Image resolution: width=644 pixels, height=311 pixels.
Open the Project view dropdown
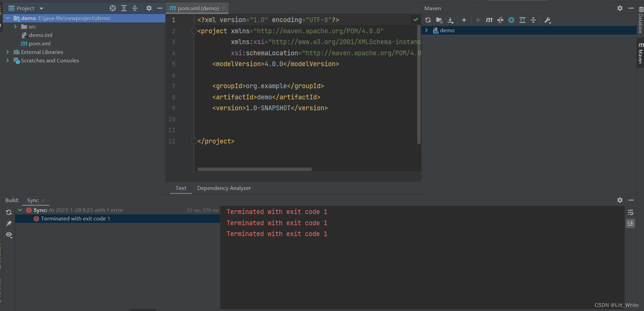pyautogui.click(x=41, y=8)
